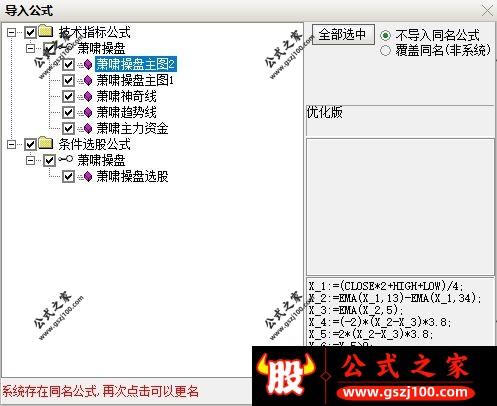Click the purple diamond icon beside 萧啸操盘主图2

(88, 64)
